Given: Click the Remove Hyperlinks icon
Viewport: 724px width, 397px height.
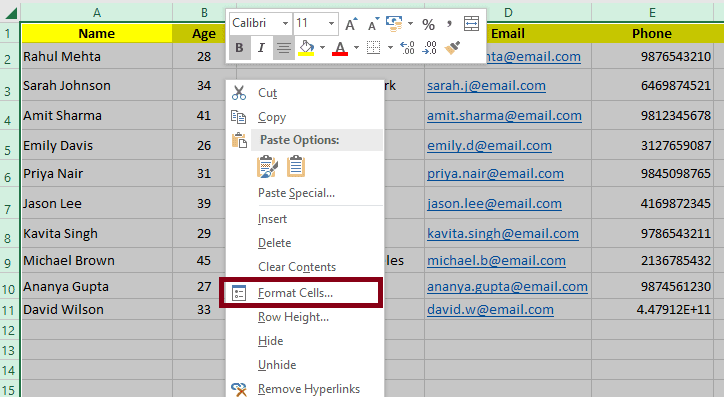Looking at the screenshot, I should (239, 389).
